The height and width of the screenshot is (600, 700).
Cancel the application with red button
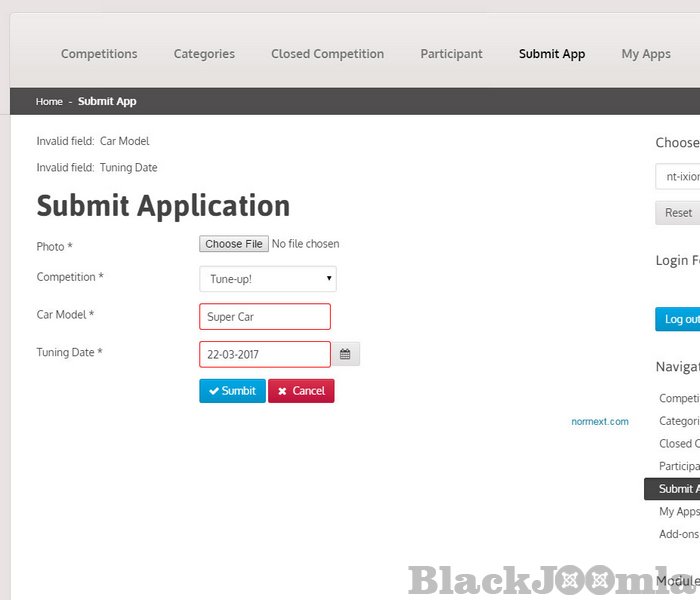(x=301, y=391)
